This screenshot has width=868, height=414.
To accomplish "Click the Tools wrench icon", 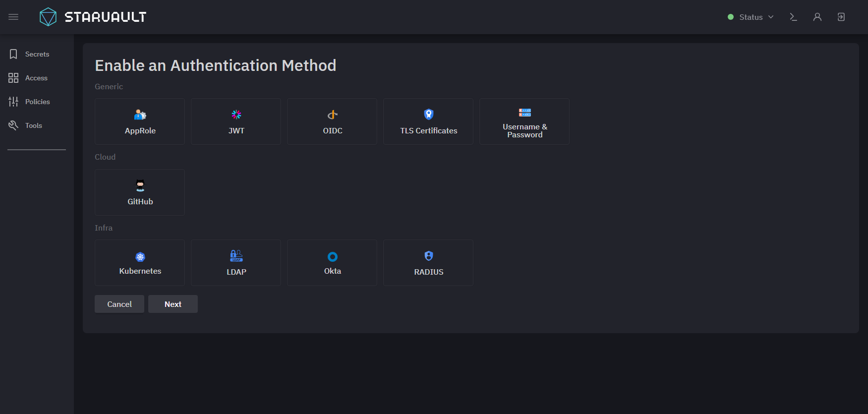I will pos(13,125).
